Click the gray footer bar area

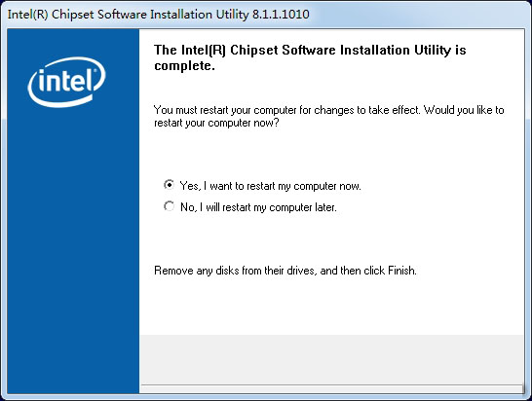coord(332,359)
